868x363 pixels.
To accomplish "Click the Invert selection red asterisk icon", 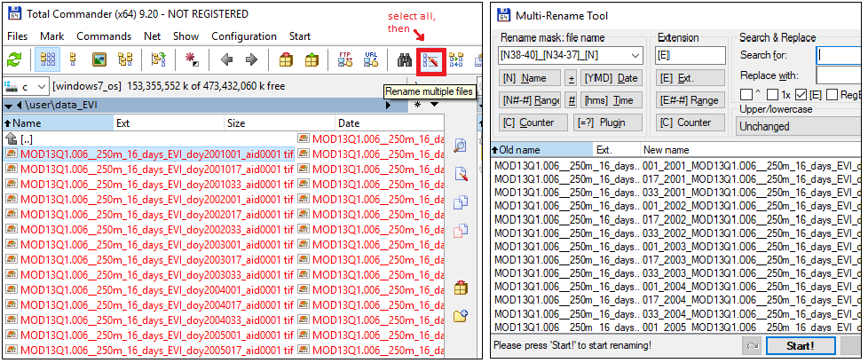I will (x=192, y=60).
